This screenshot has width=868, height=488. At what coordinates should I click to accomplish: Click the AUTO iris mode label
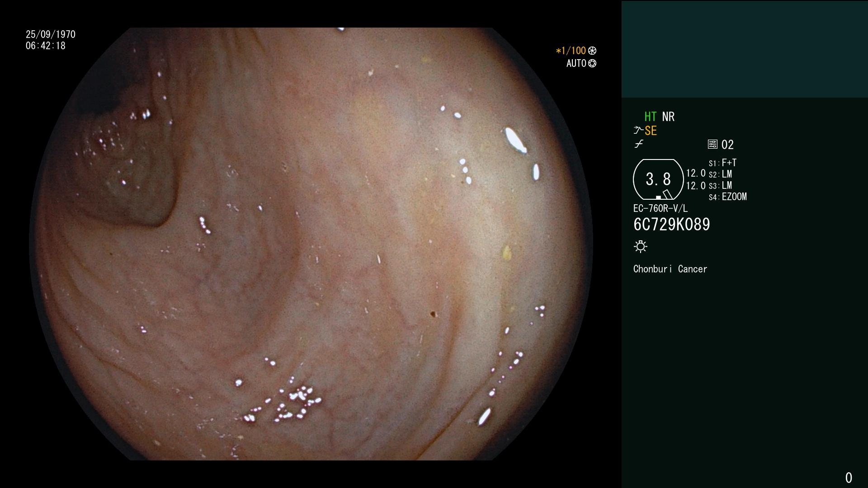click(x=576, y=63)
